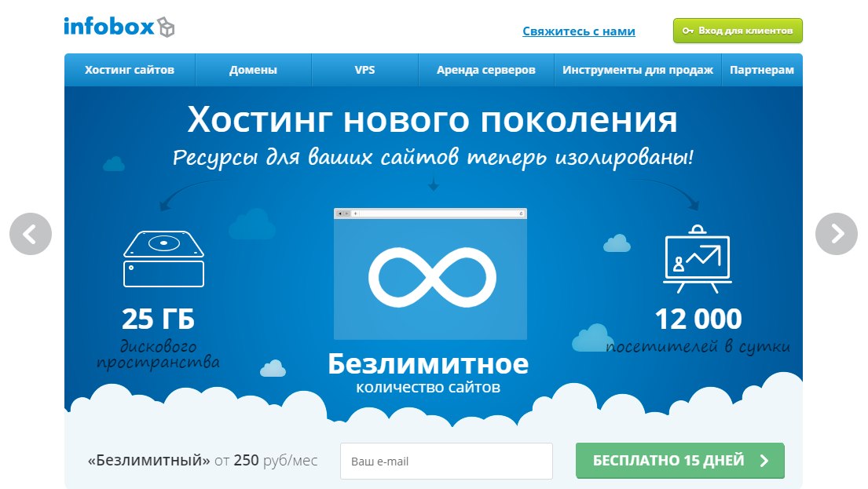This screenshot has height=489, width=868.
Task: Click the key icon in login button
Action: pos(687,31)
